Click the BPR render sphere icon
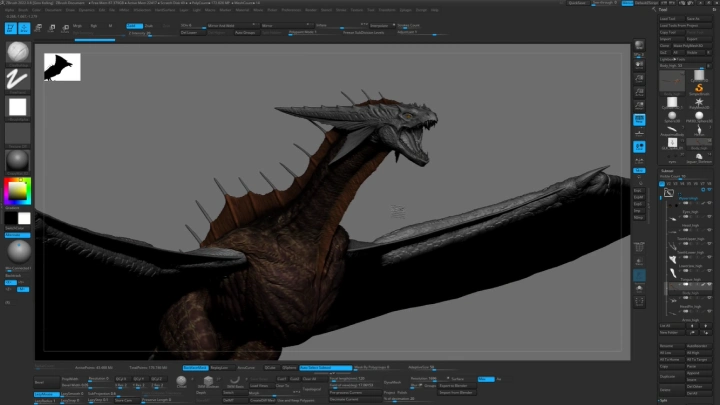This screenshot has width=720, height=405. coord(639,45)
